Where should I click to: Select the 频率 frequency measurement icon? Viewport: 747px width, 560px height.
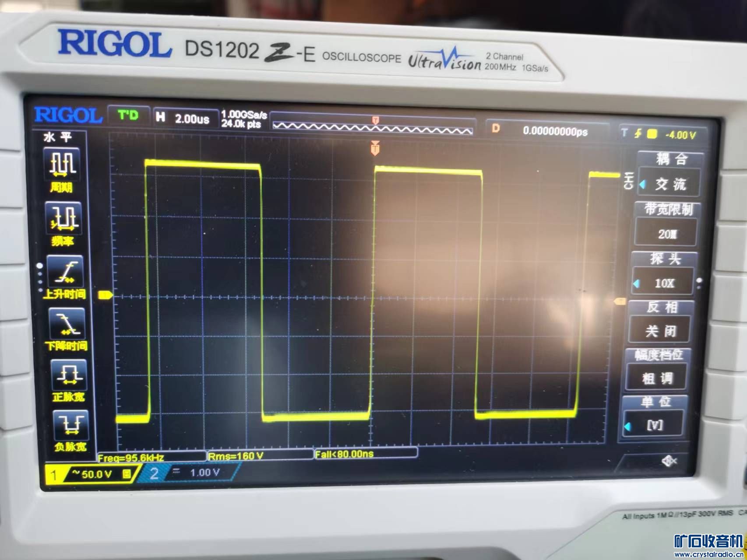tap(64, 224)
